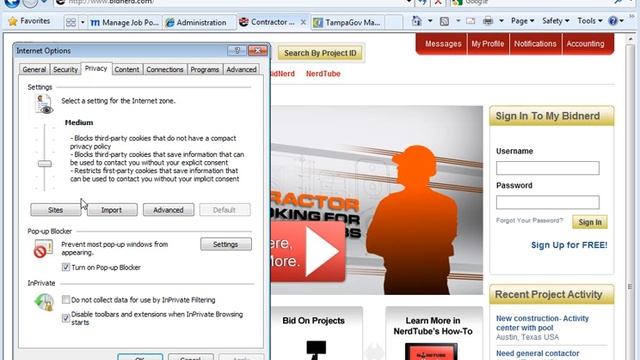Viewport: 640px width, 360px height.
Task: Click the Favorites star button
Action: click(x=29, y=21)
